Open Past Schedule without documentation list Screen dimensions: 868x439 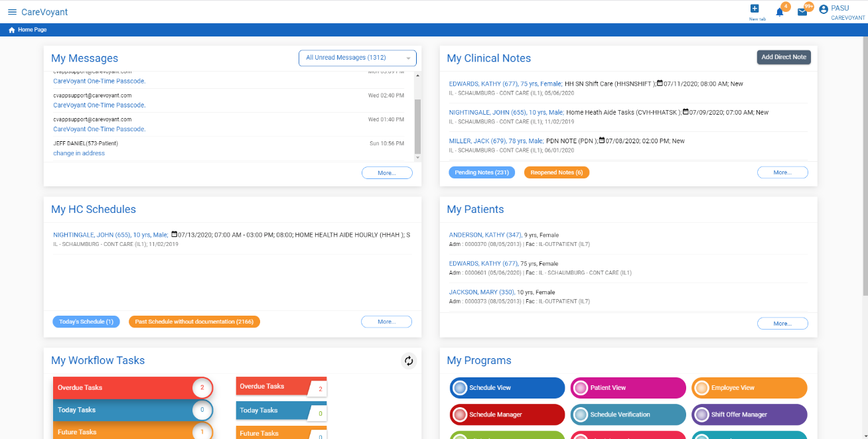tap(194, 322)
